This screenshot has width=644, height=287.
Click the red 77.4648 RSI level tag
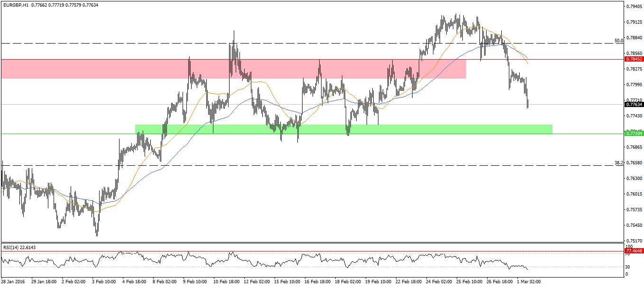point(634,251)
